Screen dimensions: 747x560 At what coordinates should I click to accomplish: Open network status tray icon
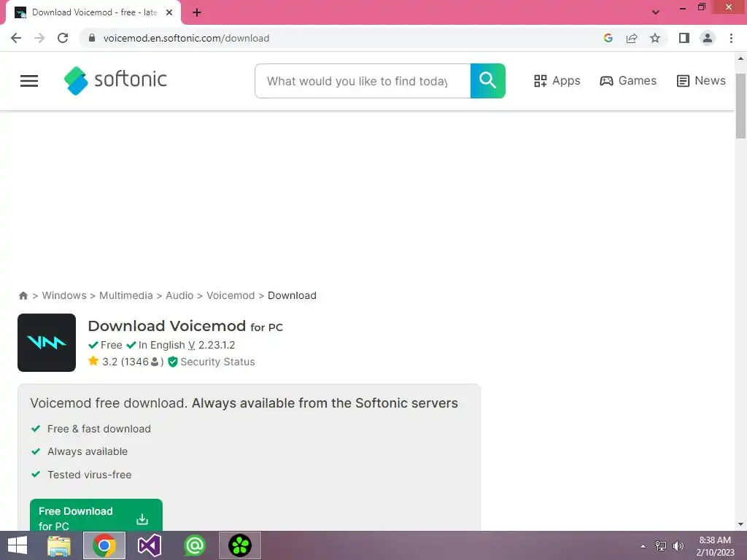tap(661, 546)
